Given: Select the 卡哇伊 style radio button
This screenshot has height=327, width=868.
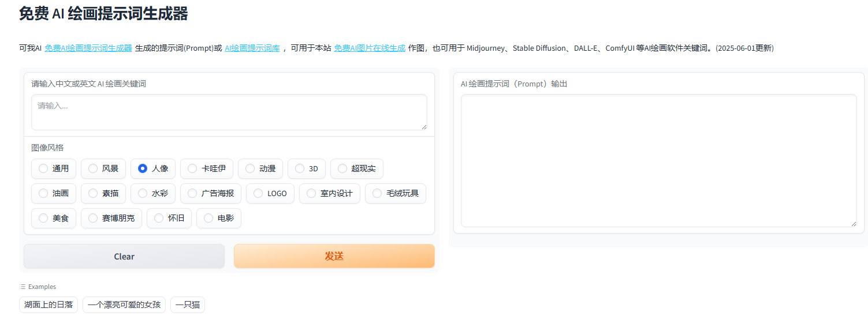Looking at the screenshot, I should [x=192, y=168].
